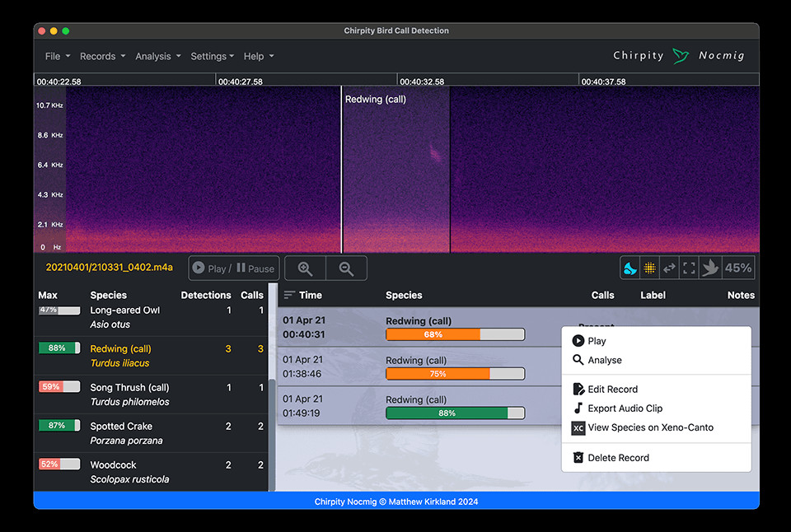Click the 00:40:37.58 timeline marker
This screenshot has width=791, height=532.
tap(603, 82)
